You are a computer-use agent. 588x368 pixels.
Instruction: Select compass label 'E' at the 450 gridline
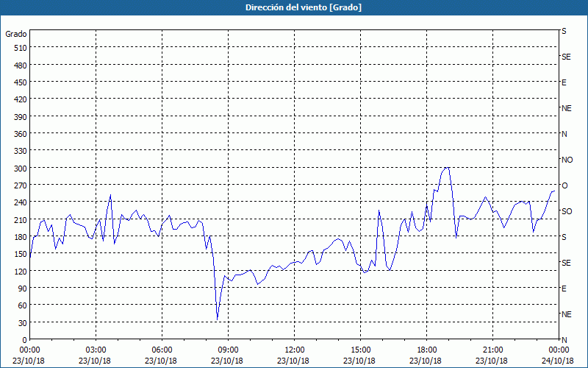point(564,82)
